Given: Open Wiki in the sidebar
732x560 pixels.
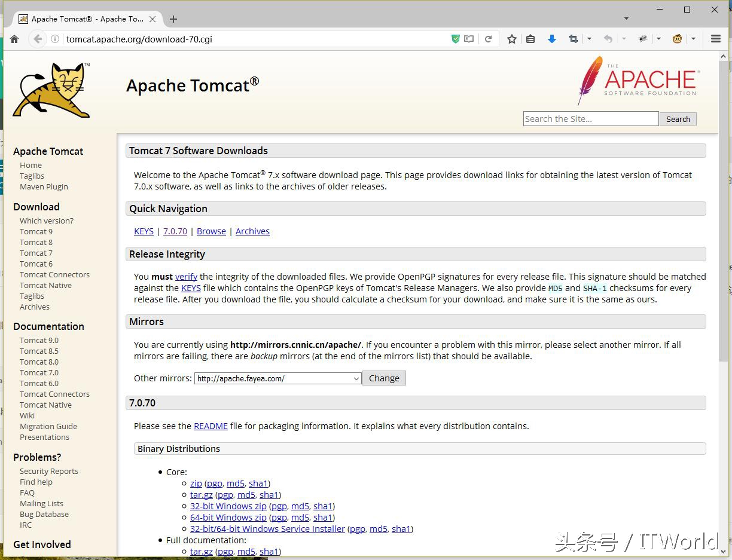Looking at the screenshot, I should click(27, 415).
